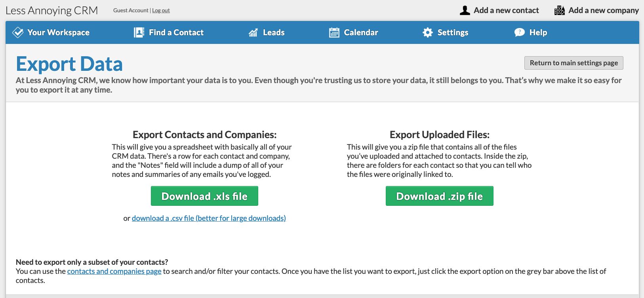Log out of Guest Account
This screenshot has width=644, height=298.
click(161, 10)
